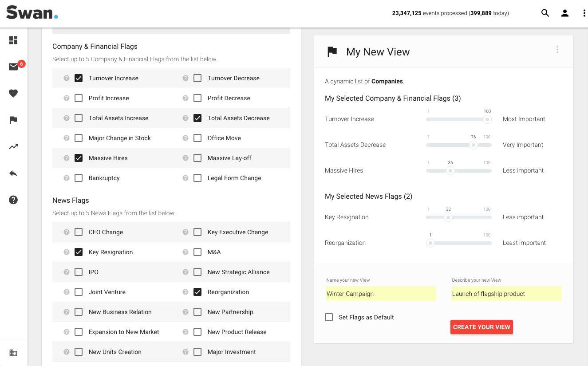Check the Key Executive Change checkbox
The height and width of the screenshot is (366, 588).
(x=197, y=232)
